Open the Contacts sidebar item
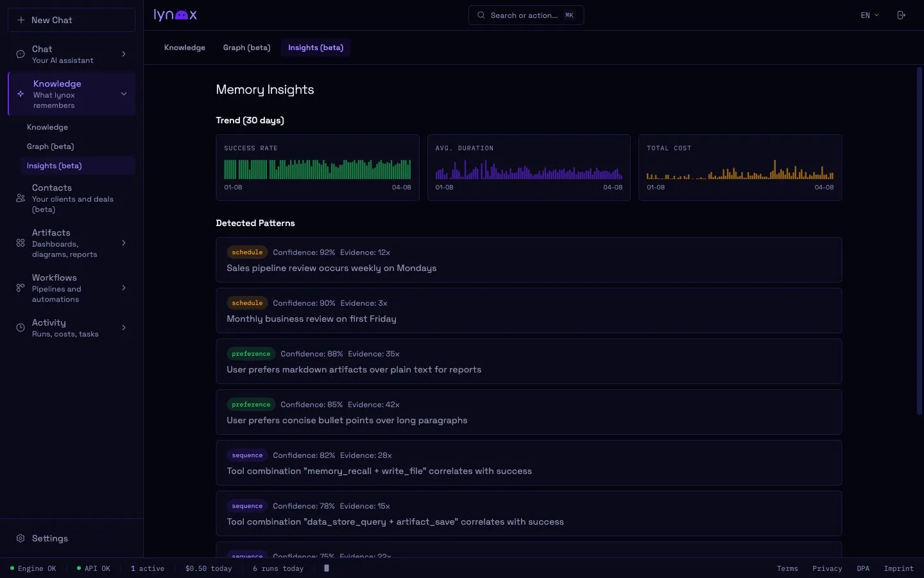Image resolution: width=924 pixels, height=578 pixels. pyautogui.click(x=71, y=198)
